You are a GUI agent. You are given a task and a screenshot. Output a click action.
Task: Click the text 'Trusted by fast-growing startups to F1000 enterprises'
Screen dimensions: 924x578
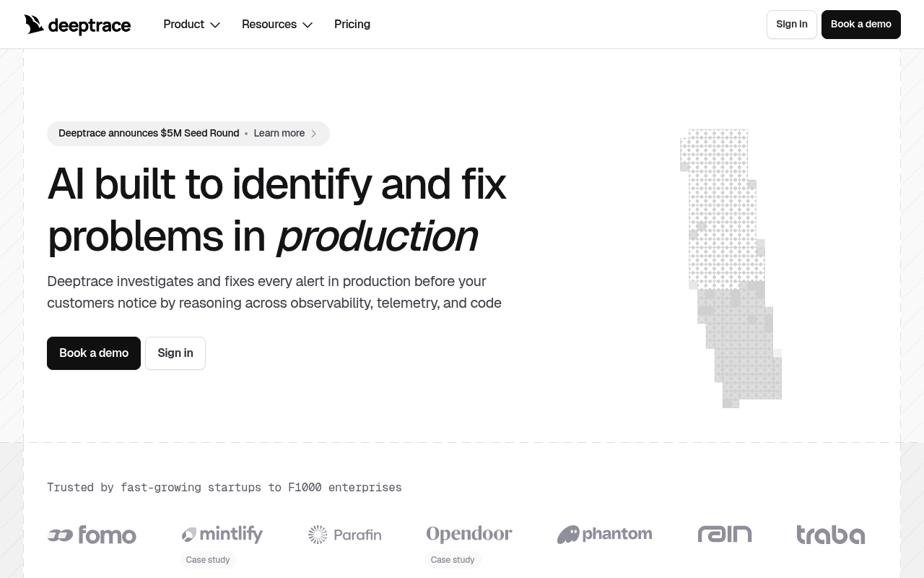(x=225, y=488)
